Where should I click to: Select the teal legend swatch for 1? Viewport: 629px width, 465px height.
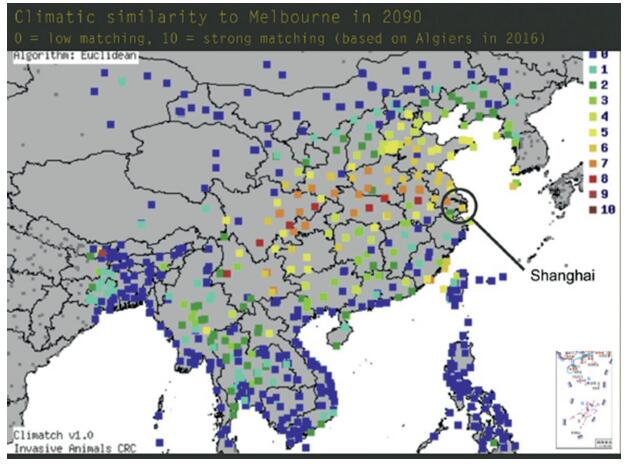click(x=591, y=72)
